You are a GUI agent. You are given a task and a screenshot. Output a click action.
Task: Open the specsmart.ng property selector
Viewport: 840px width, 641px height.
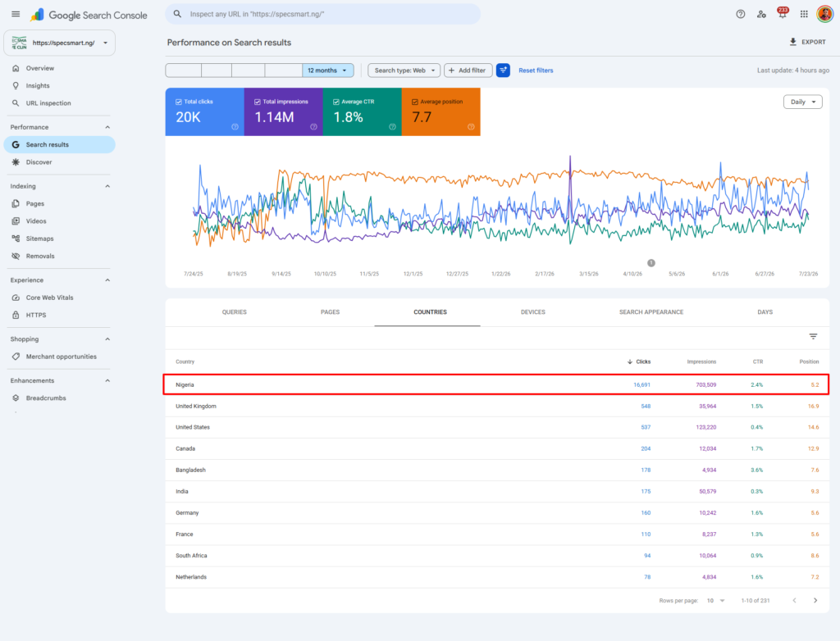59,43
